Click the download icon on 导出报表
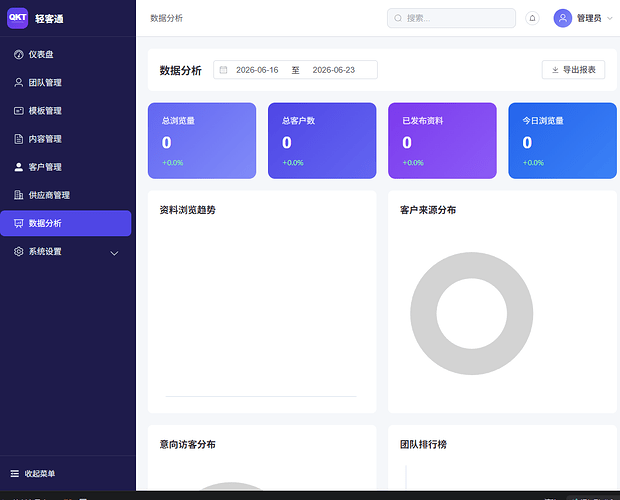Viewport: 620px width, 500px height. coord(555,70)
